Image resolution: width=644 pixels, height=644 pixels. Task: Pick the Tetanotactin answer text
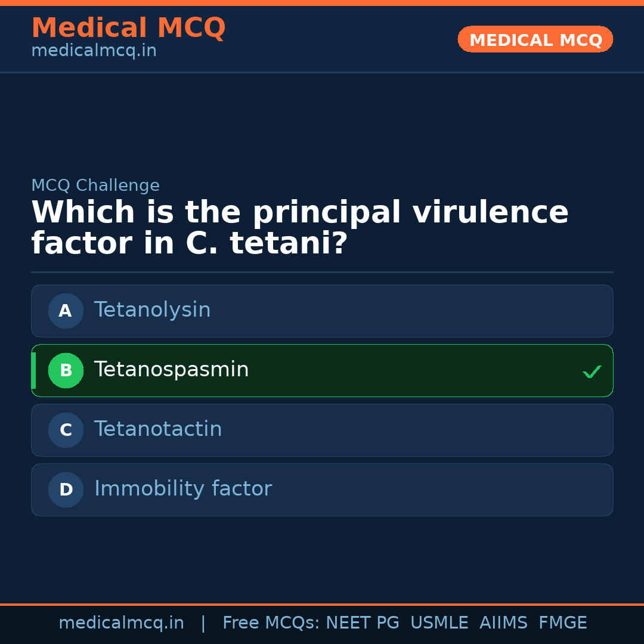(x=158, y=429)
